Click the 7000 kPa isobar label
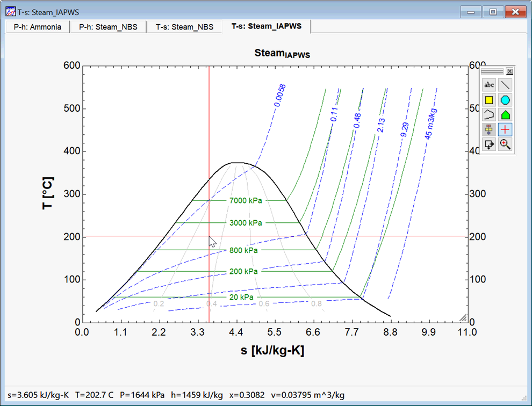This screenshot has width=532, height=406. [246, 201]
